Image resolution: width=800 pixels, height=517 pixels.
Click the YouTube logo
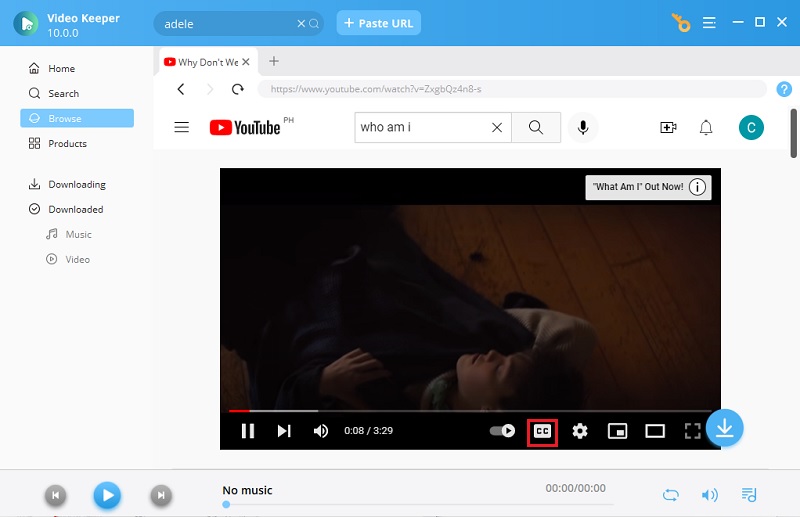[x=245, y=127]
